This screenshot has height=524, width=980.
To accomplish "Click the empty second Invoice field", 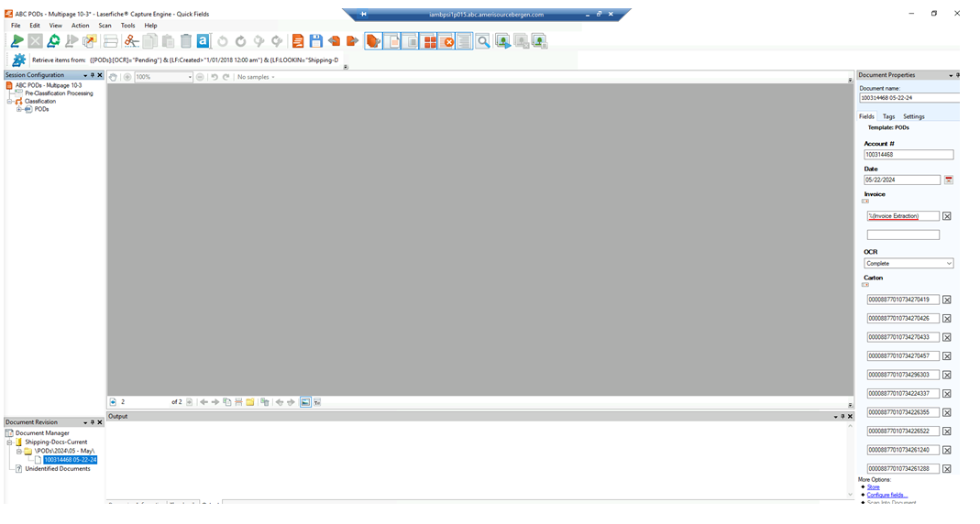I will (903, 235).
